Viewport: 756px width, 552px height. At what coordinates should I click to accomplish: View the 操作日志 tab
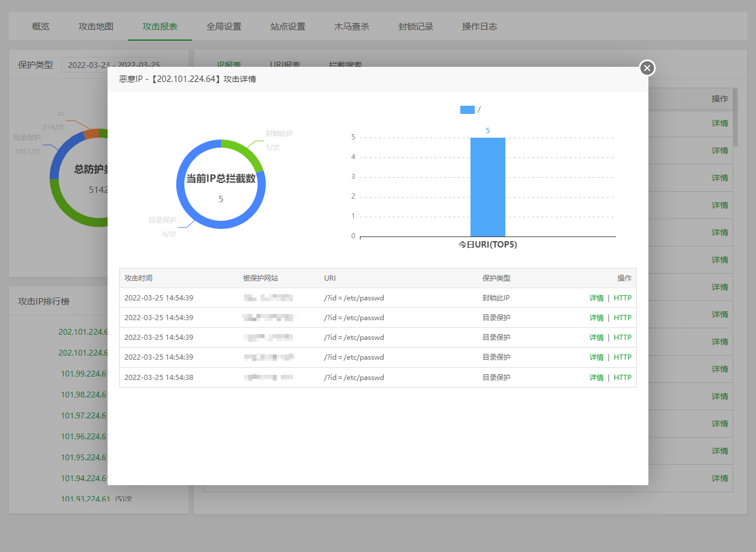coord(480,27)
